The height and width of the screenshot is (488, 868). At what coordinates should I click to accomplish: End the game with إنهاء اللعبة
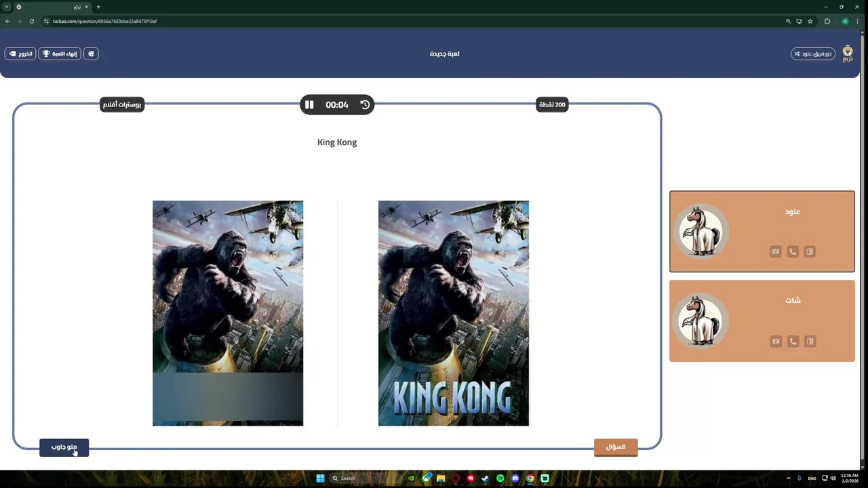[x=60, y=54]
